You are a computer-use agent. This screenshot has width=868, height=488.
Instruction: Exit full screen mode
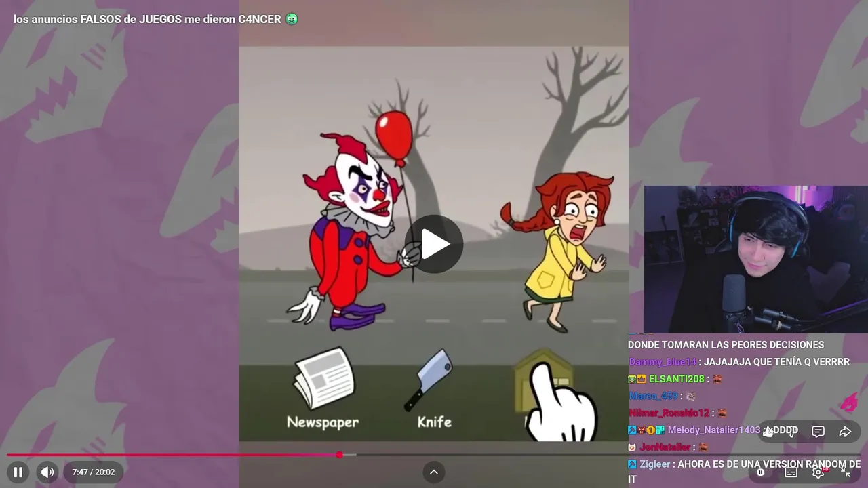point(846,472)
